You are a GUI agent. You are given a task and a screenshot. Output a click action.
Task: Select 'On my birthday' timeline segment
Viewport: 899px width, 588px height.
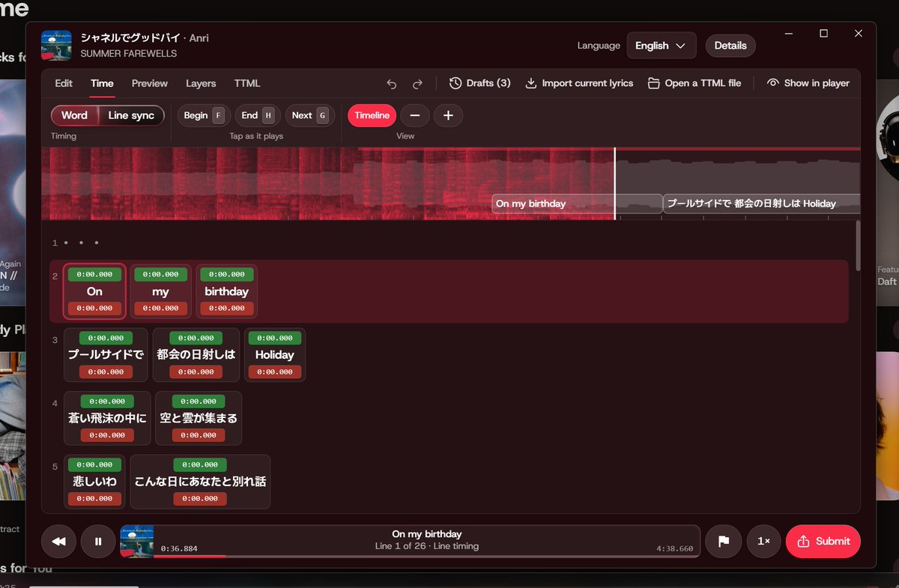click(577, 204)
